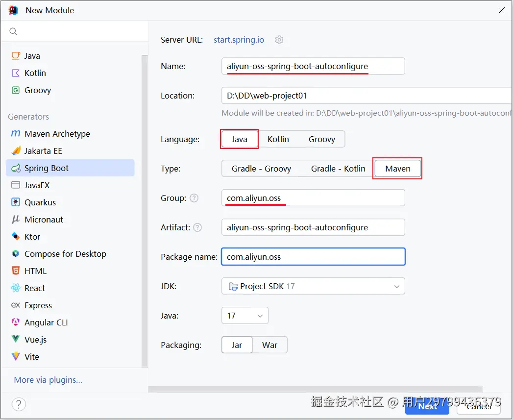The height and width of the screenshot is (420, 513).
Task: Select Compose for Desktop generator
Action: [x=71, y=254]
